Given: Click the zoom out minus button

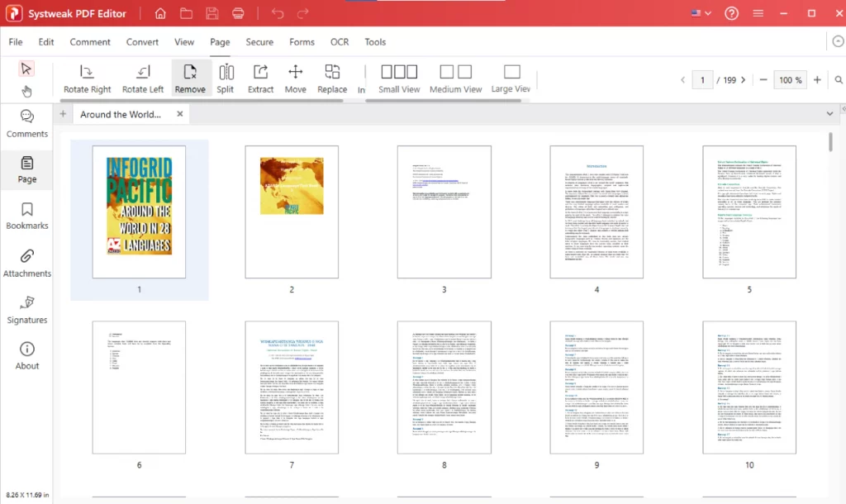Looking at the screenshot, I should 763,80.
